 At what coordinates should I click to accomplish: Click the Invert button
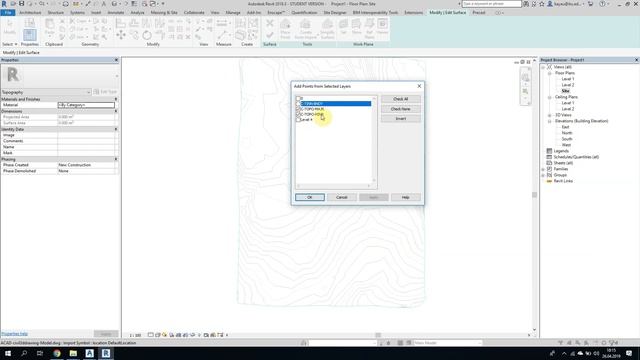(x=400, y=119)
